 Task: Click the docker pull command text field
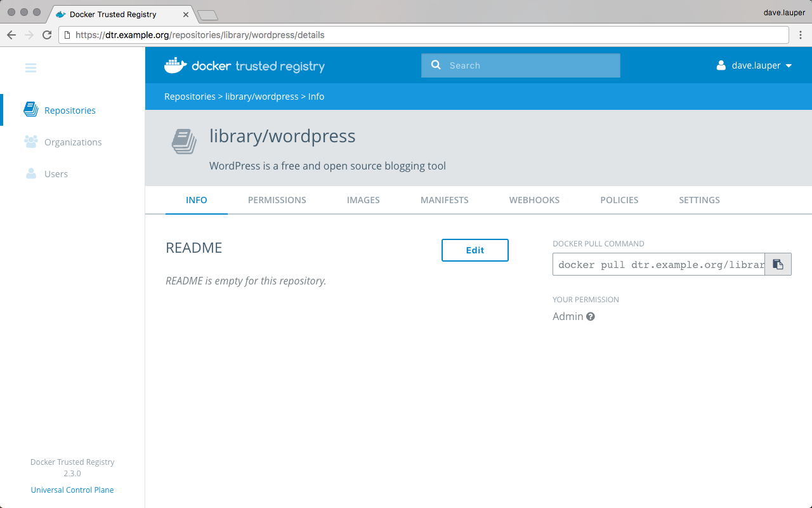(658, 265)
